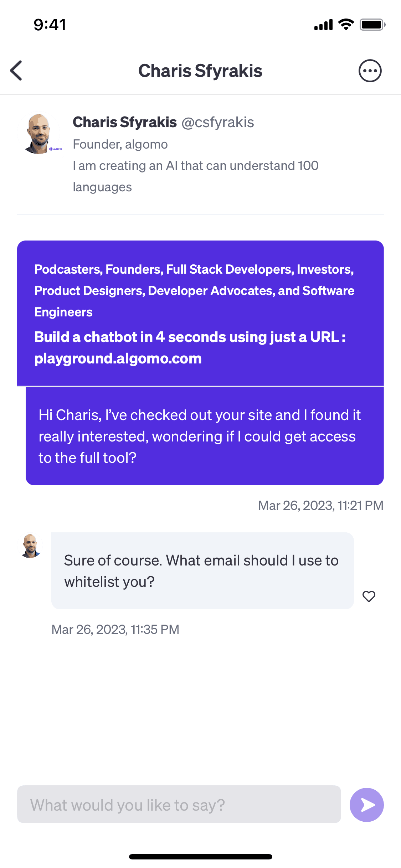Tap the page title Charis Sfyrakis

pos(200,71)
